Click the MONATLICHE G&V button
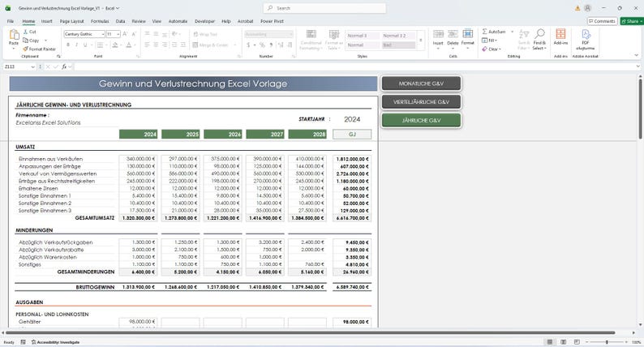 (x=421, y=84)
